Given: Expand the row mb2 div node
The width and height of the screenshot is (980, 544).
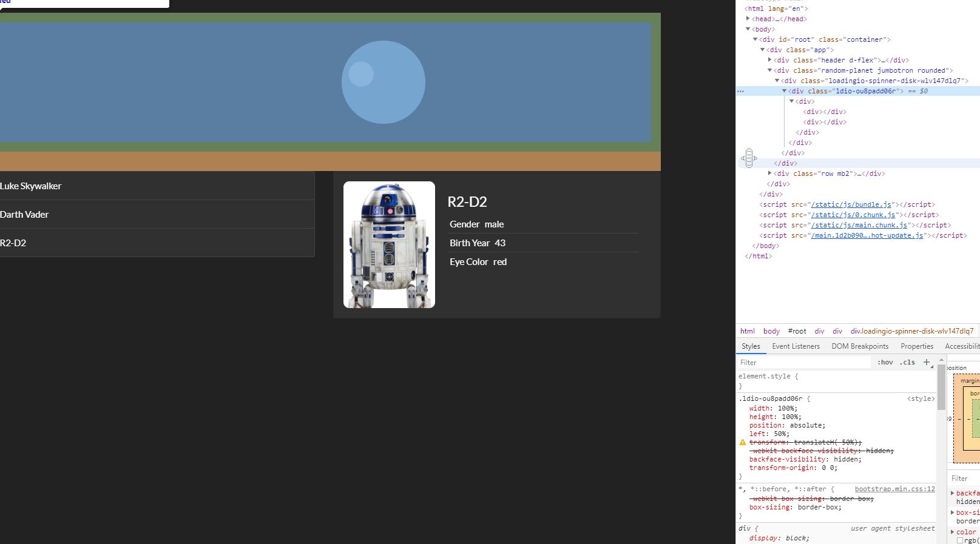Looking at the screenshot, I should [770, 173].
